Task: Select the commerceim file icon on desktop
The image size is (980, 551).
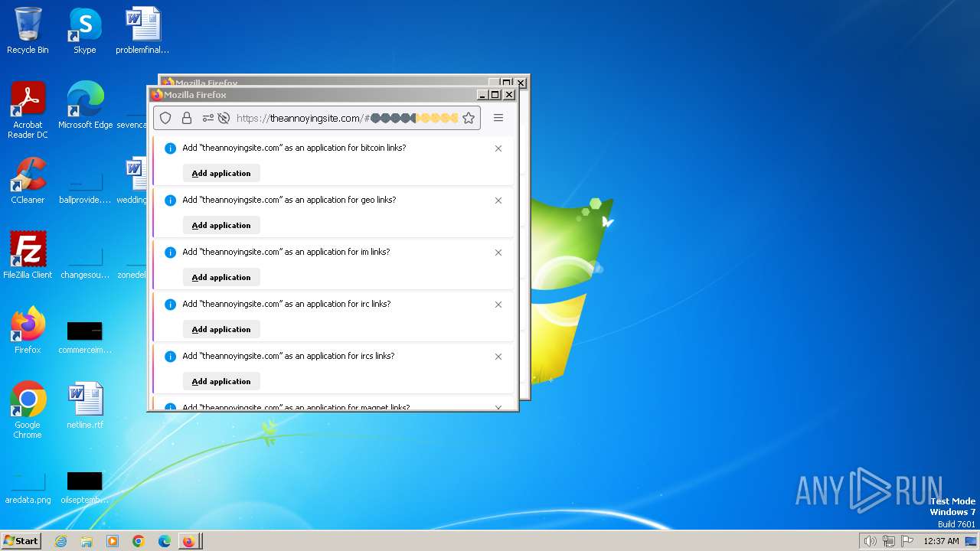Action: pyautogui.click(x=85, y=337)
